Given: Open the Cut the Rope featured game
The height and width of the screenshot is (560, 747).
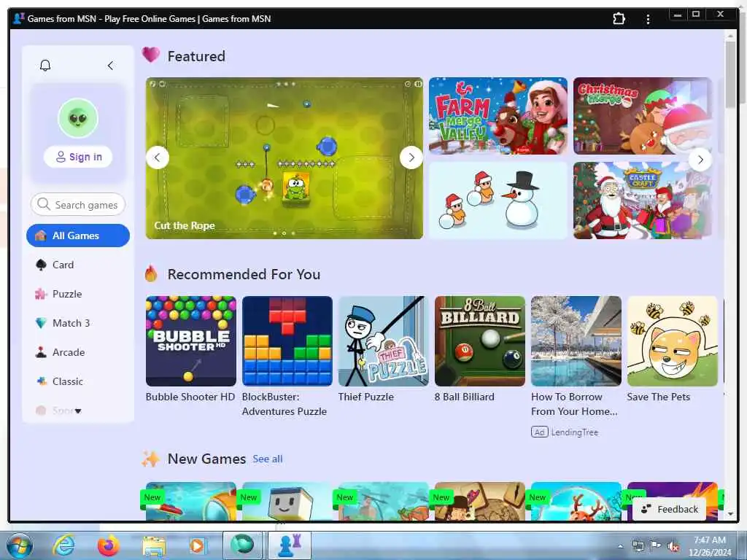Looking at the screenshot, I should pos(285,158).
